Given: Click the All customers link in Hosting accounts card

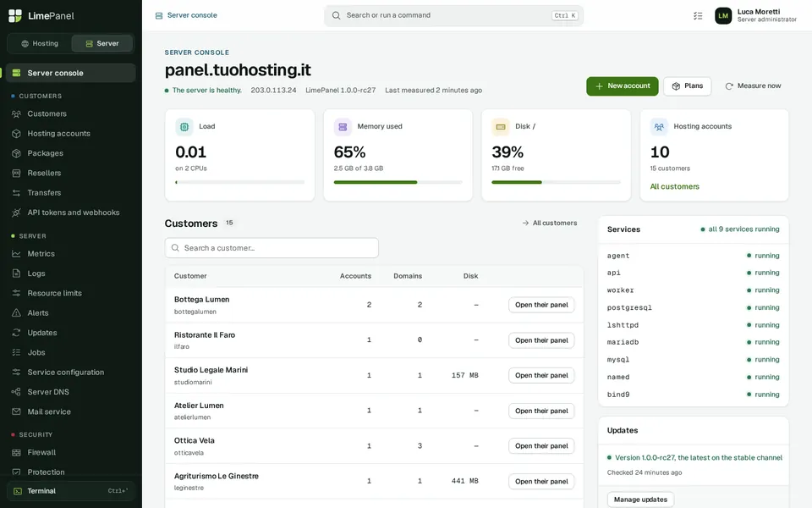Looking at the screenshot, I should 674,186.
